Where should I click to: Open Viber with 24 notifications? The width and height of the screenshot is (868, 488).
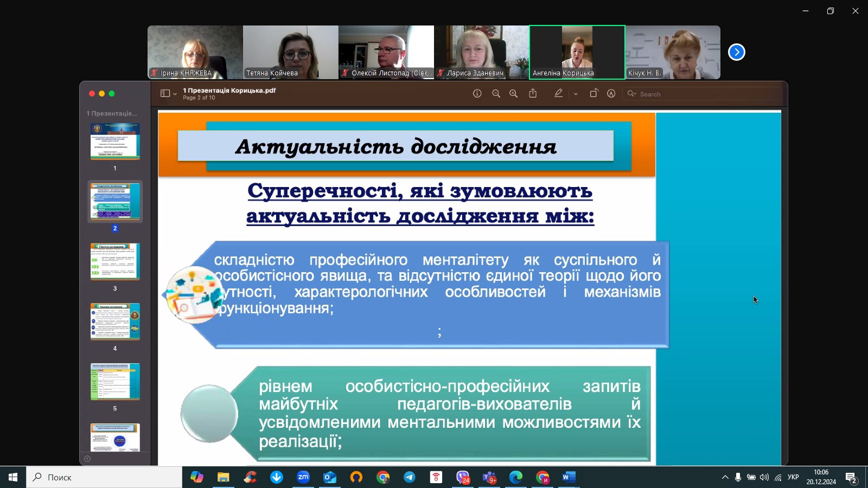point(463,477)
